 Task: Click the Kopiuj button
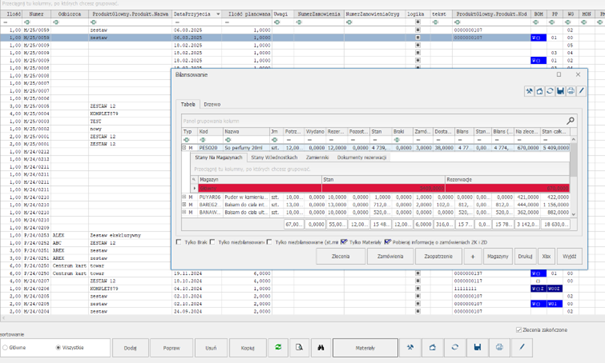[248, 348]
